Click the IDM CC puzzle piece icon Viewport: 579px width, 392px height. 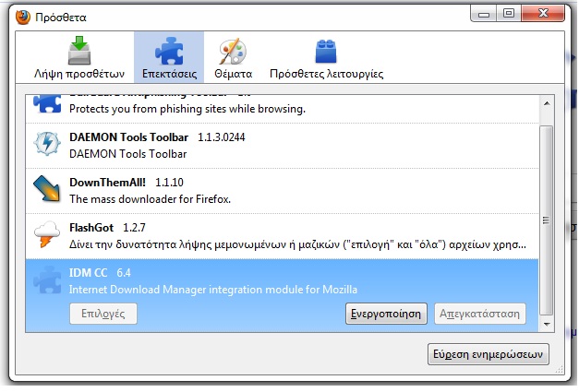point(47,279)
